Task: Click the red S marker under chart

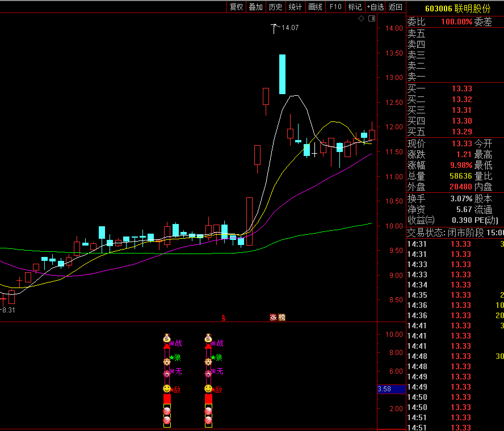Action: [x=224, y=318]
